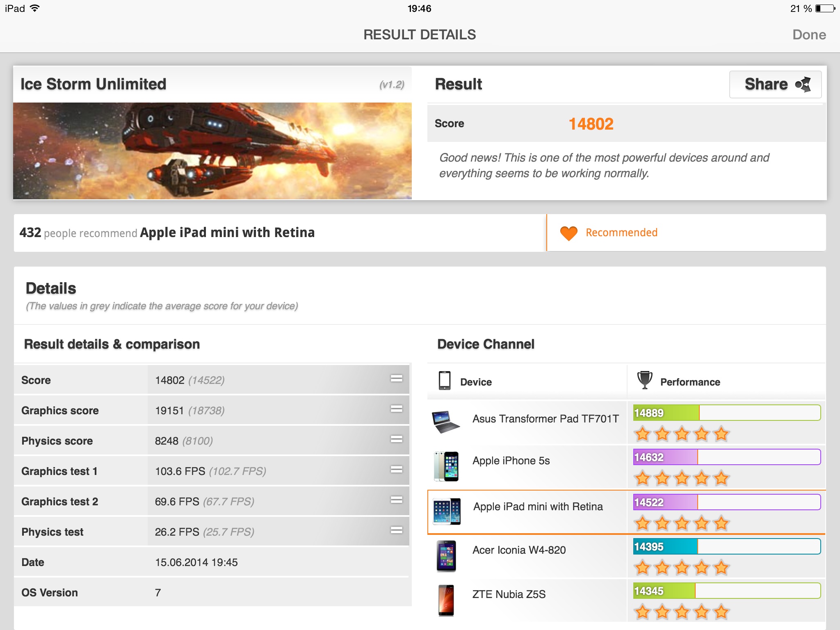Click the Device Channel heading
The height and width of the screenshot is (630, 840).
pos(486,344)
